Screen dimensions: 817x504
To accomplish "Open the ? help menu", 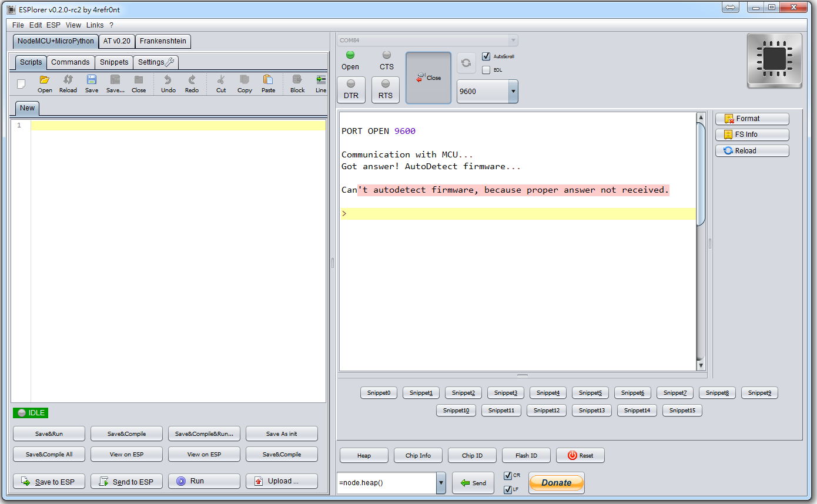I will point(111,25).
